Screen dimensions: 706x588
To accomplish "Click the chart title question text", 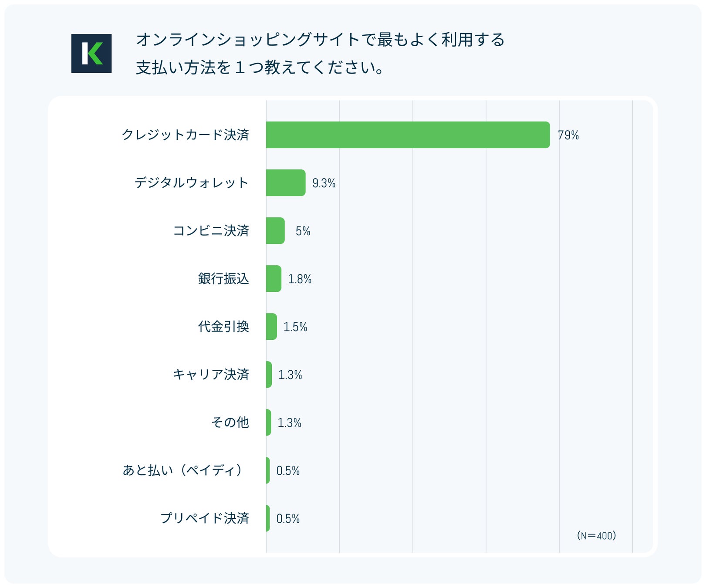I will click(x=320, y=53).
